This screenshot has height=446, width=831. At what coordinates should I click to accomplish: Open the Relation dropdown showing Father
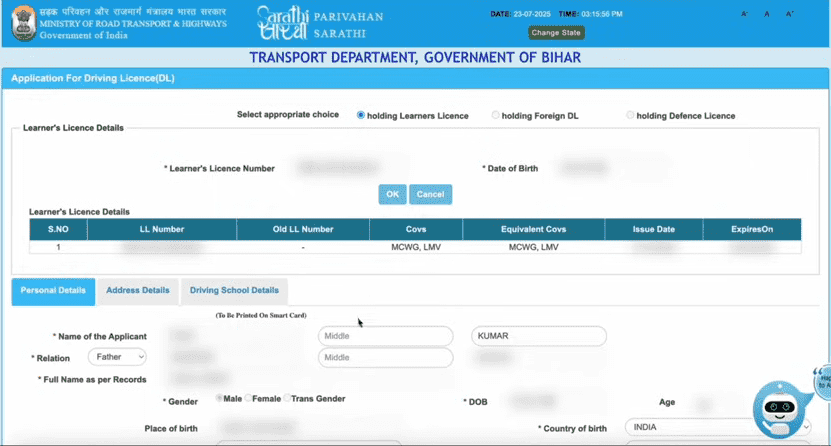pos(117,356)
